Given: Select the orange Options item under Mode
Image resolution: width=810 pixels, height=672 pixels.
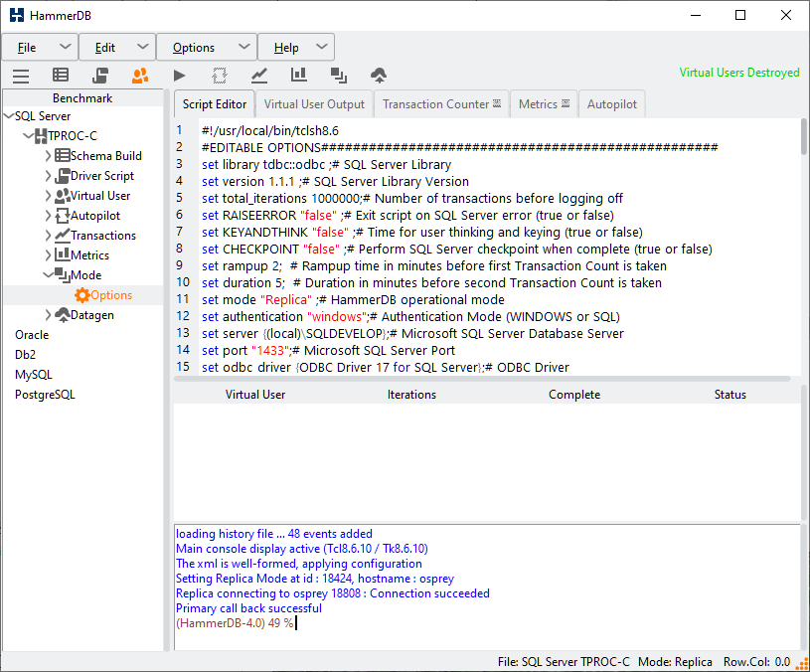Looking at the screenshot, I should [x=110, y=295].
